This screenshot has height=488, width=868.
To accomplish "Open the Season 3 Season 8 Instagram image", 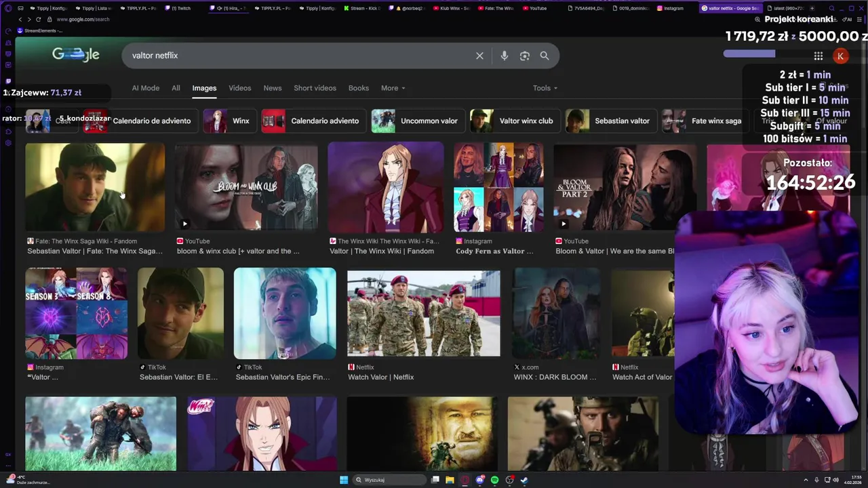I will (76, 313).
